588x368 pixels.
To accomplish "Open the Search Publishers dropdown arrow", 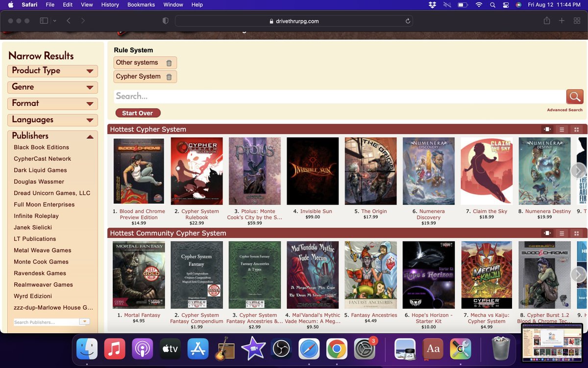I will coord(85,322).
